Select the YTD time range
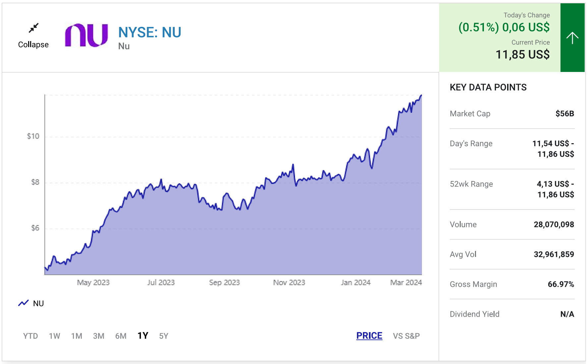This screenshot has height=364, width=588. point(30,336)
